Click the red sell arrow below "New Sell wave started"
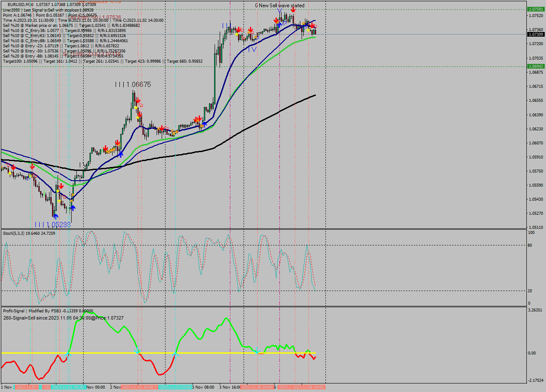The height and width of the screenshot is (392, 546). 293,10
